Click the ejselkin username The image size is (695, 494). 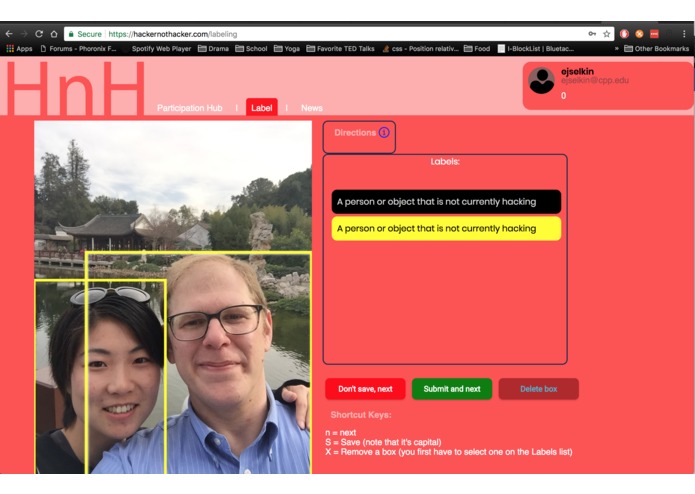click(577, 71)
